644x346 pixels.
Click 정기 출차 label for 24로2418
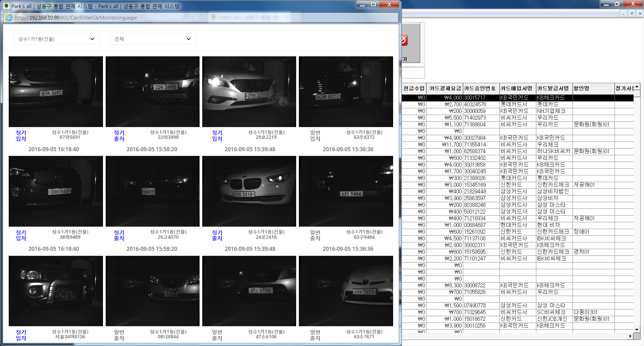[x=217, y=235]
